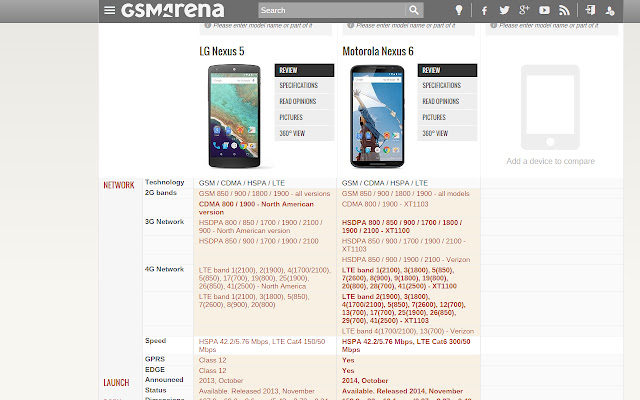Viewport: 640px width, 400px height.
Task: Click 'Available. Released 2013, November' status
Action: pyautogui.click(x=256, y=391)
